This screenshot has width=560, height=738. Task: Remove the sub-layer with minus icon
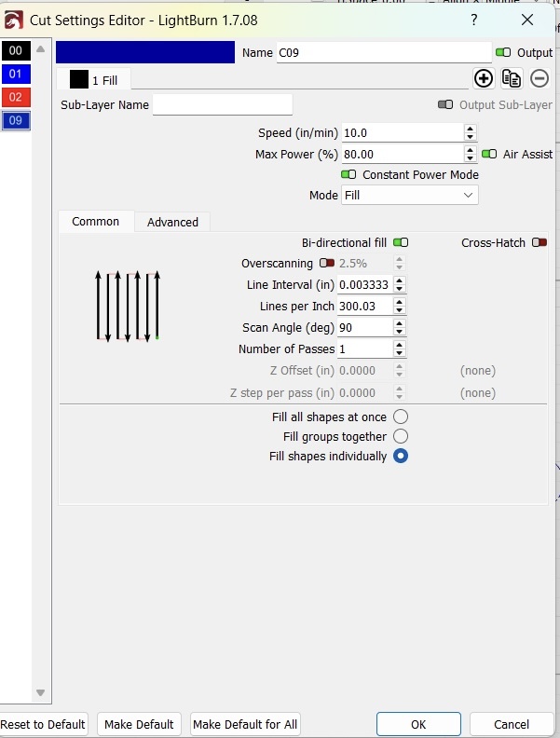(540, 78)
